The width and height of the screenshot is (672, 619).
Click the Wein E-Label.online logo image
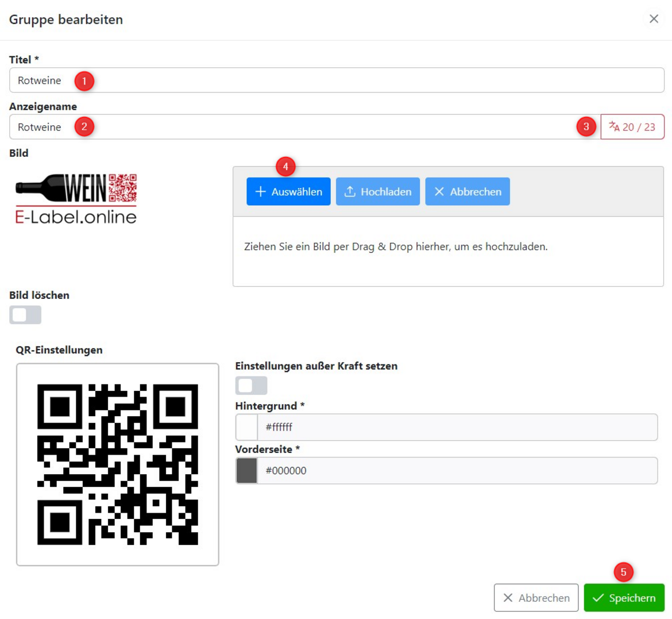pos(76,199)
